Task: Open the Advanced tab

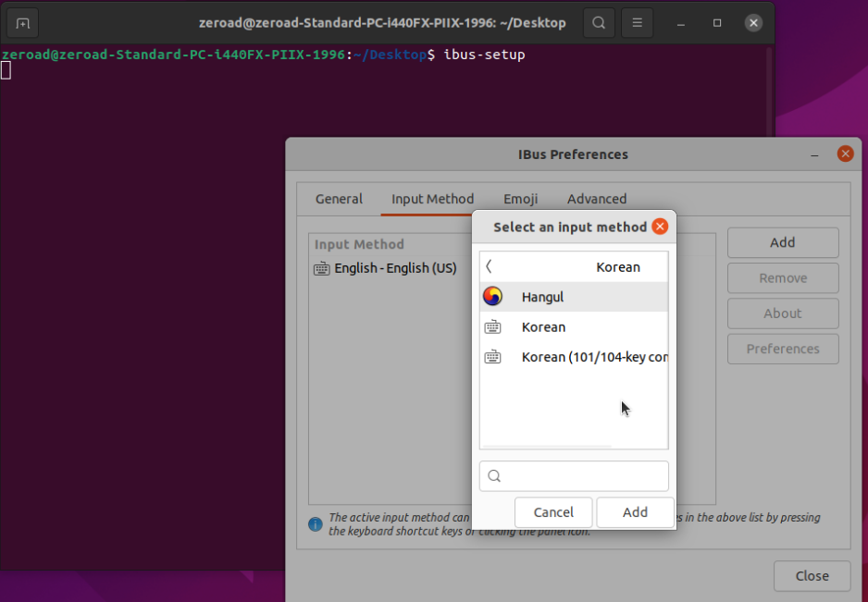Action: [597, 199]
